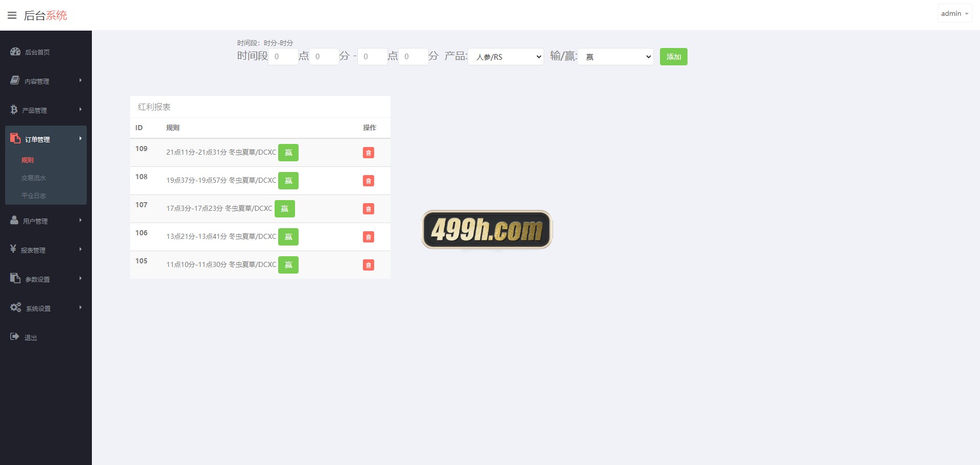Click the ID cell 109
The width and height of the screenshot is (980, 465).
click(141, 149)
